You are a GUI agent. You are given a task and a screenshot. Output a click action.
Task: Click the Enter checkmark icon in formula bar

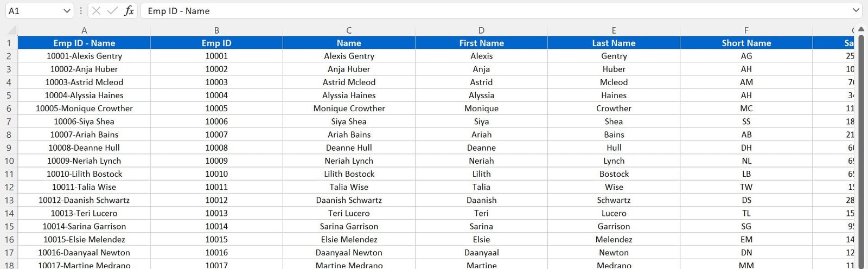(112, 11)
